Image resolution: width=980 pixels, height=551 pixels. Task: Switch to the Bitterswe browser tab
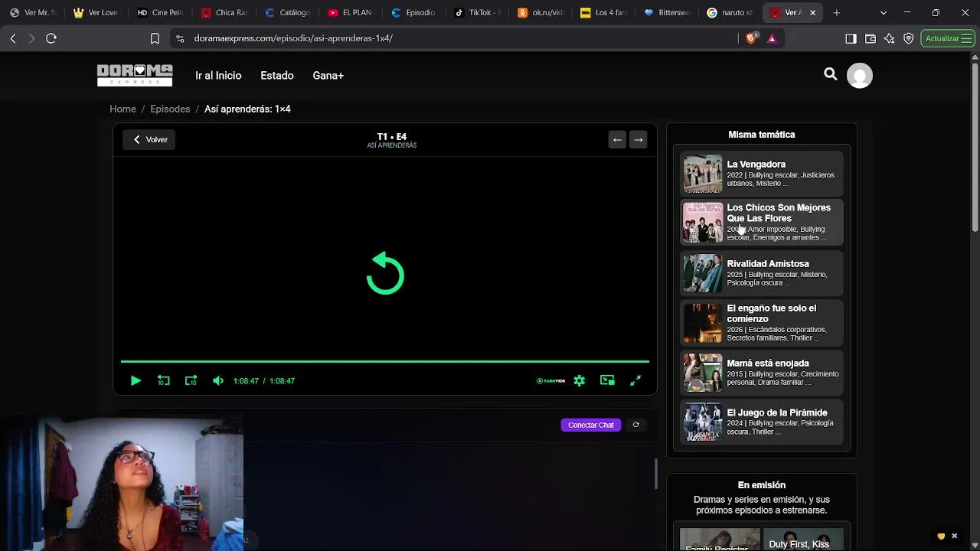point(668,12)
